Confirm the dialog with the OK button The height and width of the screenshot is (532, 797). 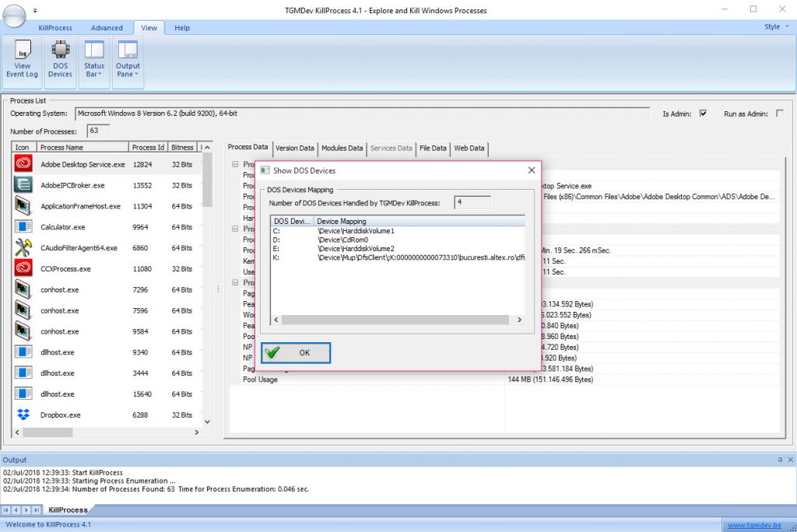coord(296,352)
